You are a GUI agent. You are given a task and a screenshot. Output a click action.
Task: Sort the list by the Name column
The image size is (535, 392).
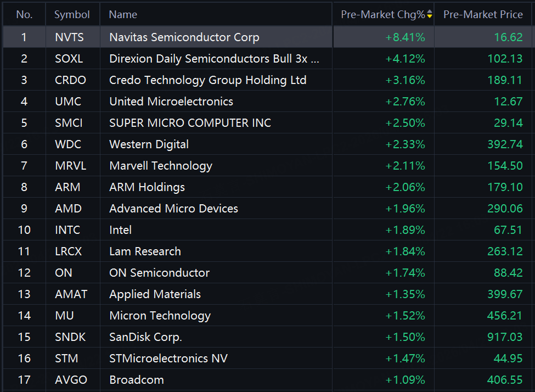[123, 15]
